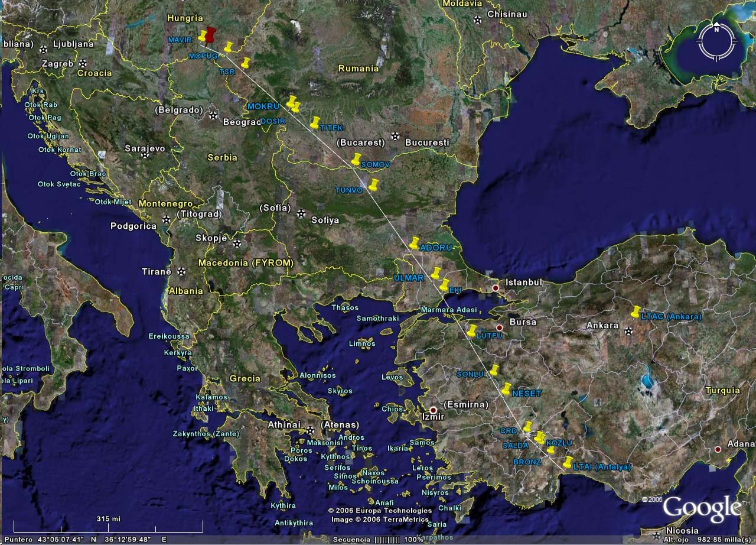The height and width of the screenshot is (545, 756).
Task: Click the red pushpin near MOPUG
Action: 210,34
